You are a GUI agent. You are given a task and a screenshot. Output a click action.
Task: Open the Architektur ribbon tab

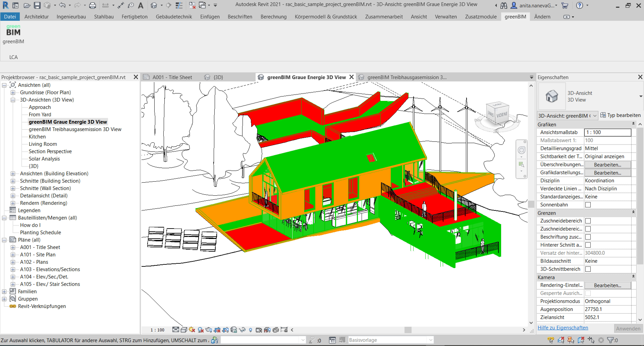tap(37, 17)
